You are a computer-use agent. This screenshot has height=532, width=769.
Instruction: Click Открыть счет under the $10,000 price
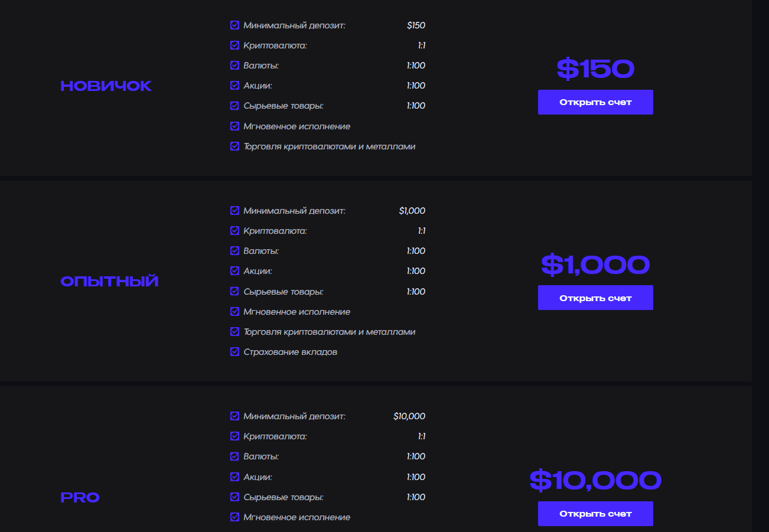tap(595, 514)
